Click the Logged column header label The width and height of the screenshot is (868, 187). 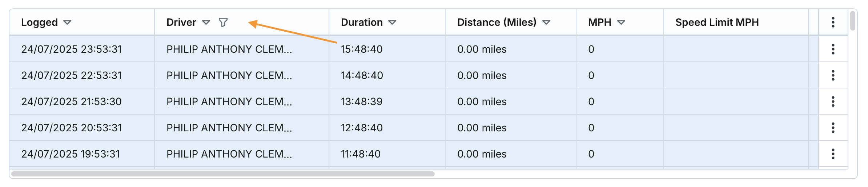tap(39, 23)
